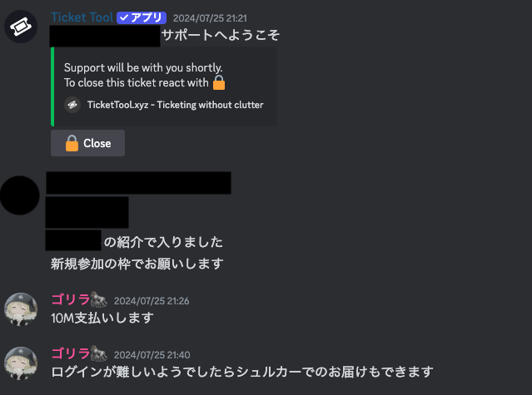Click the small TicketTool footer icon
This screenshot has width=532, height=395.
tap(72, 105)
